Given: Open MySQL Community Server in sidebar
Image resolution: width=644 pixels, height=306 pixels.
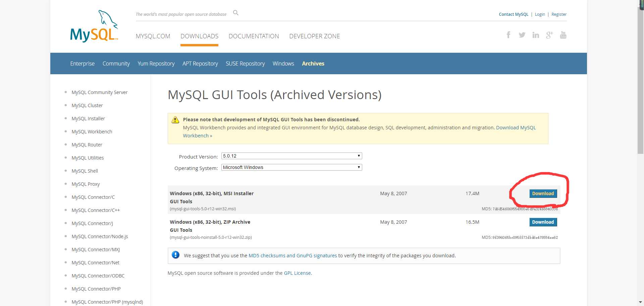Looking at the screenshot, I should coord(99,92).
